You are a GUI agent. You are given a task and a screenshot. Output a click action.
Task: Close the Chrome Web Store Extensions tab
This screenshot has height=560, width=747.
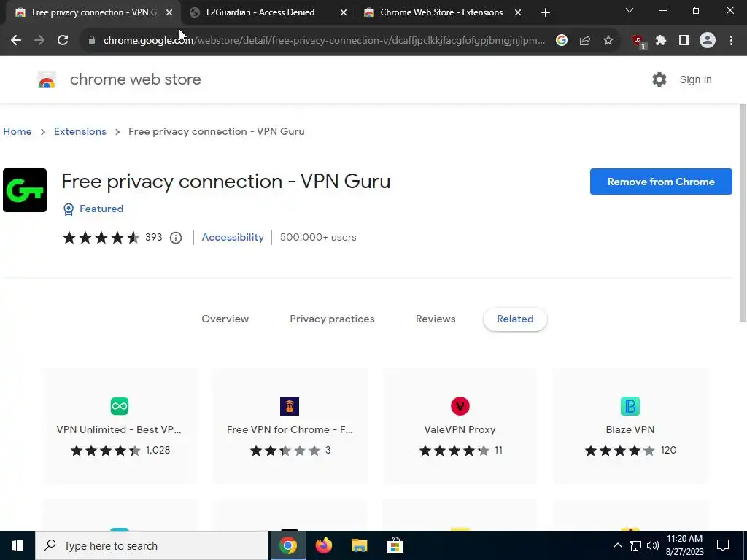pyautogui.click(x=518, y=13)
